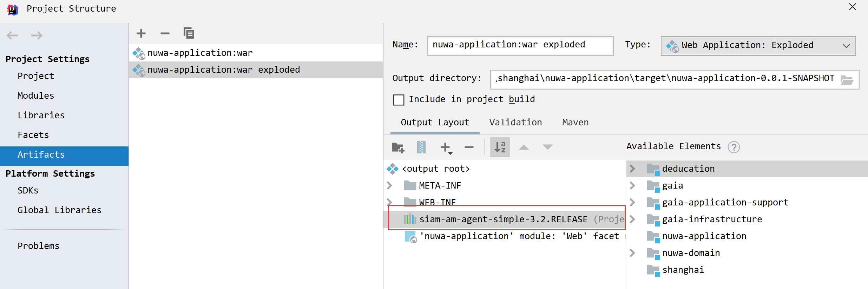
Task: Expand deducation in Available Elements
Action: [x=632, y=169]
